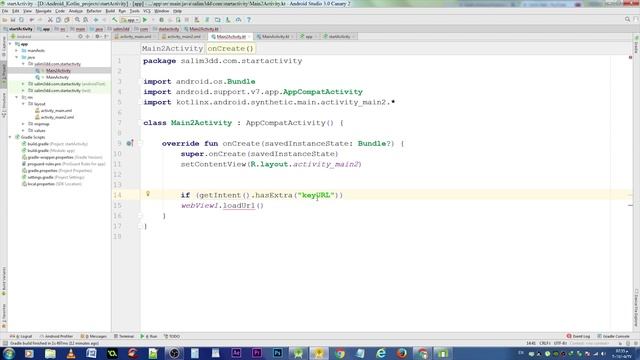Click the Find magnifier icon in toolbar

[x=77, y=20]
